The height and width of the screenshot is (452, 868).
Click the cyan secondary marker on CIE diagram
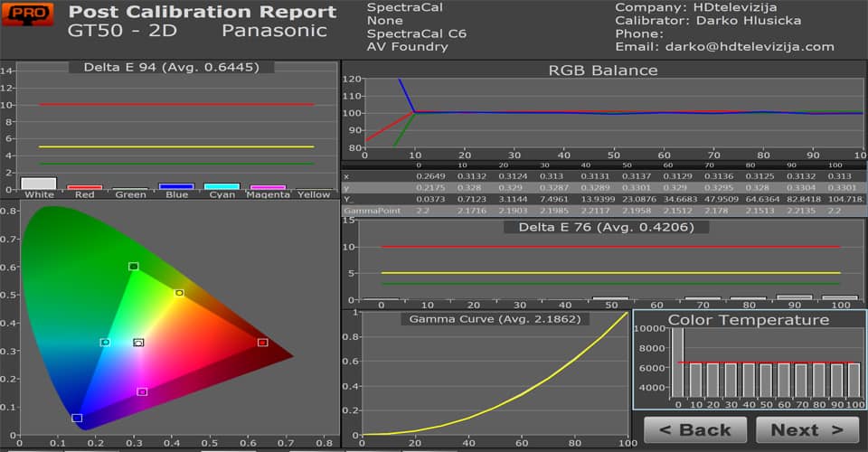tap(105, 343)
